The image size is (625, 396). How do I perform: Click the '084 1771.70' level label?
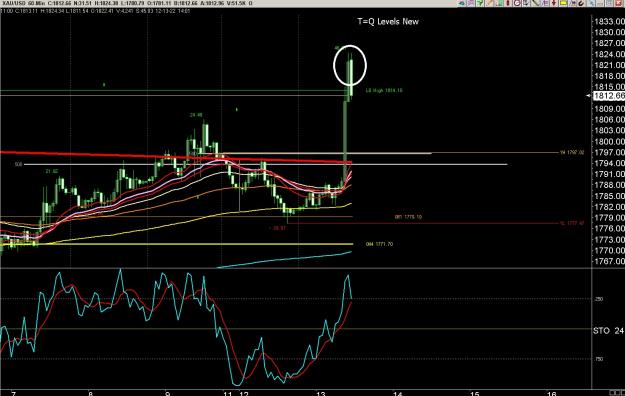379,244
